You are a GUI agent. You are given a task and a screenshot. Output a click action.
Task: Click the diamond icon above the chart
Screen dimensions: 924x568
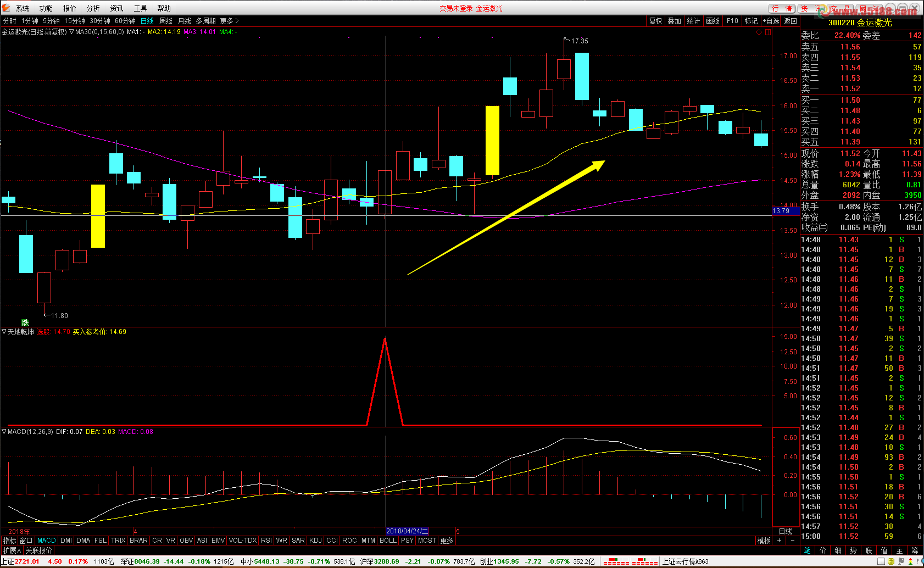pos(759,32)
